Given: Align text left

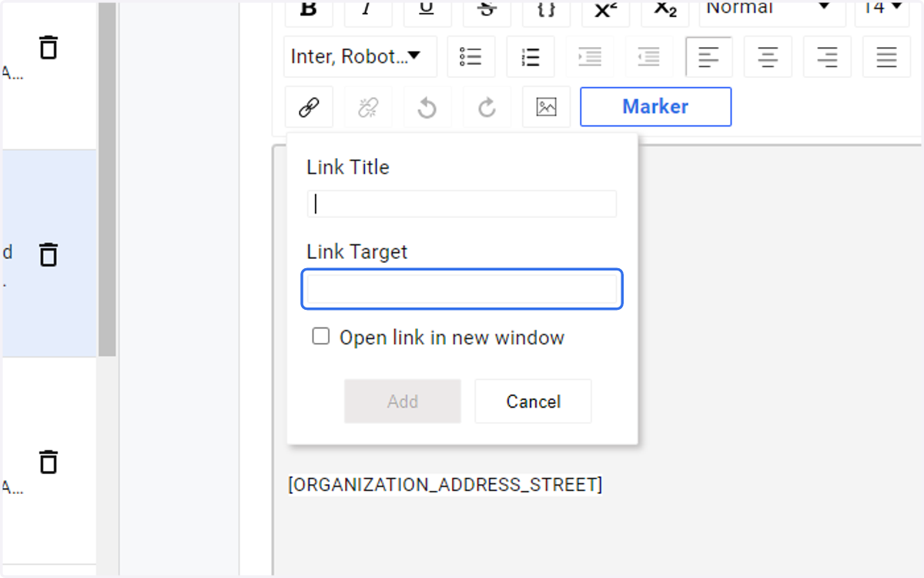Looking at the screenshot, I should (708, 56).
